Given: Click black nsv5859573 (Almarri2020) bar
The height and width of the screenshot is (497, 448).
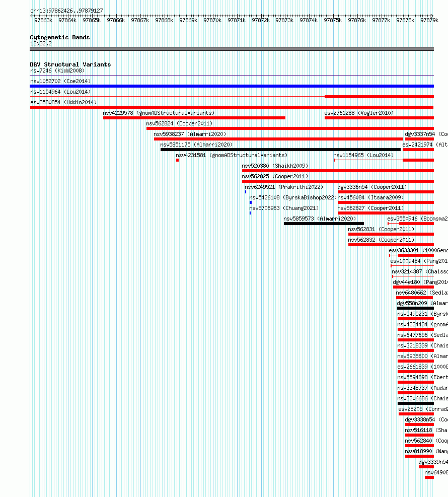Looking at the screenshot, I should [x=324, y=224].
